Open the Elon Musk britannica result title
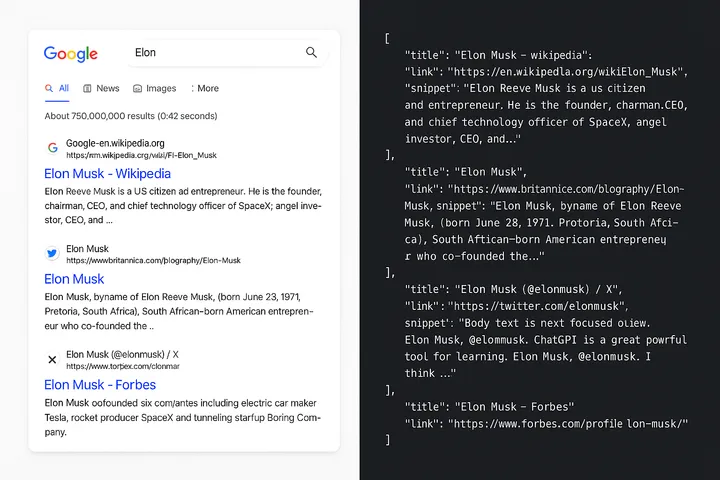 74,279
